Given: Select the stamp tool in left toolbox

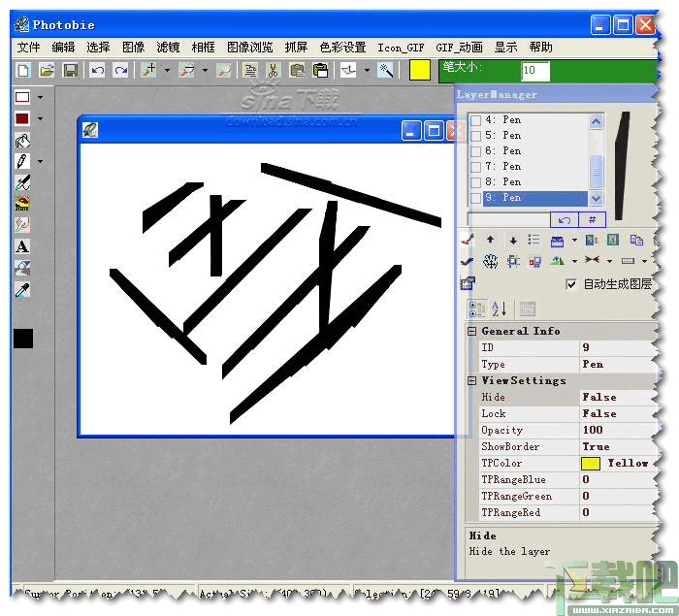Looking at the screenshot, I should coord(22,204).
